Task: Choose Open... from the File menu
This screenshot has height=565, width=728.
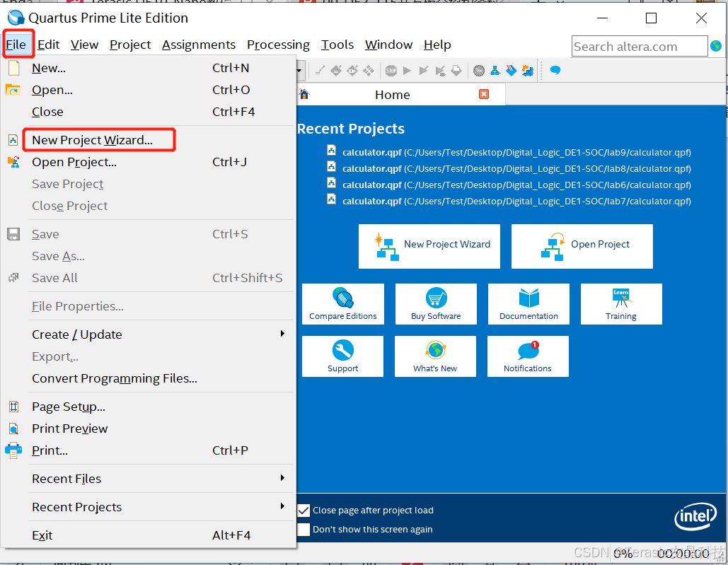Action: [x=149, y=90]
